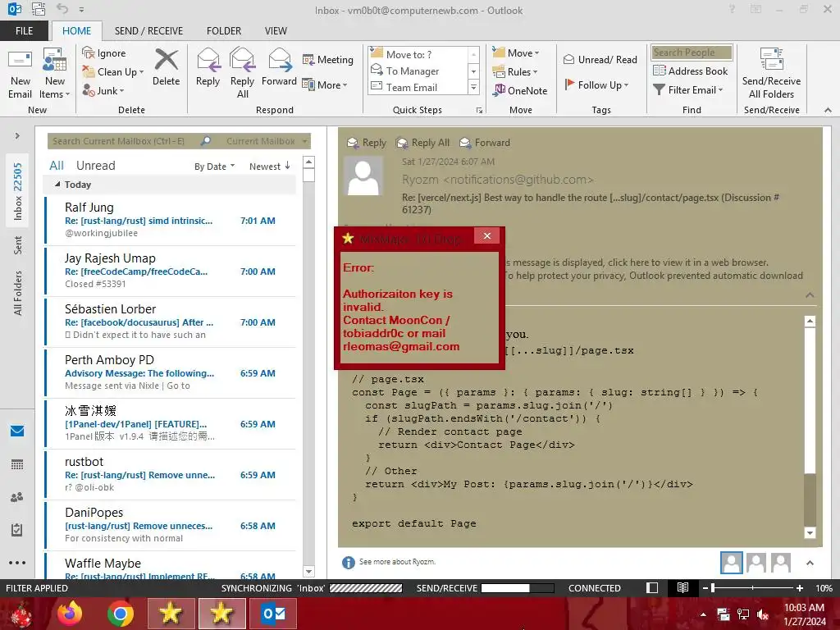Expand the Quick Steps gallery
This screenshot has width=840, height=630.
pos(473,87)
